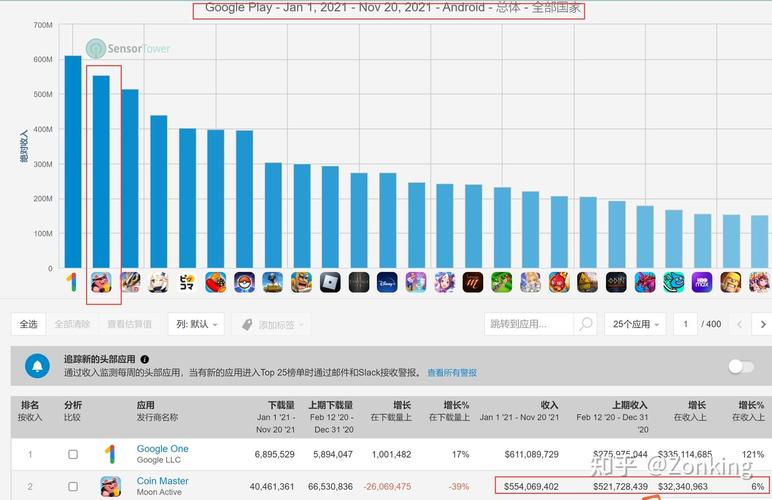The image size is (772, 500).
Task: Click the -39% download growth cell
Action: coord(458,486)
